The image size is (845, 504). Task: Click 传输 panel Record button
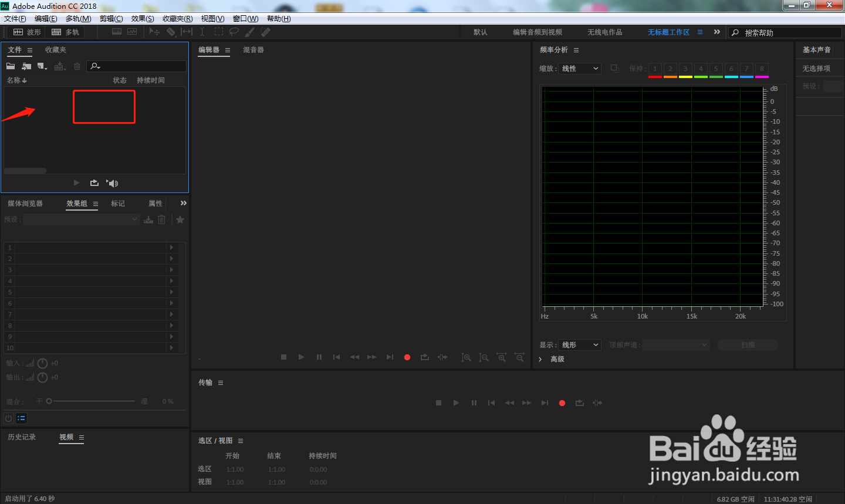[x=562, y=403]
